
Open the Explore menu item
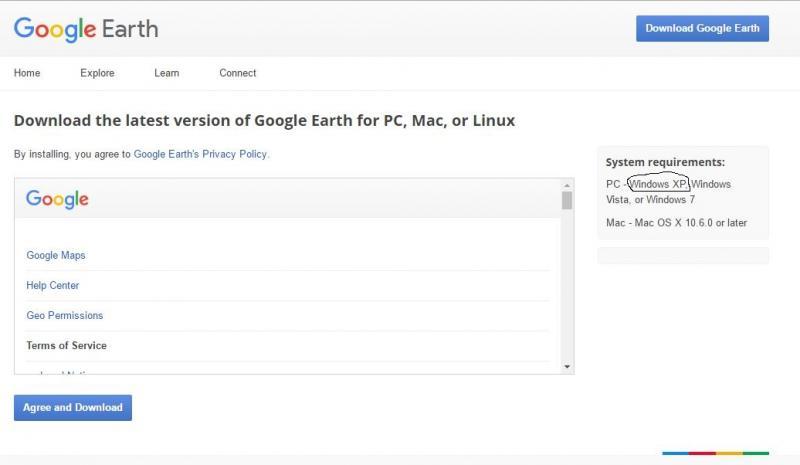point(97,73)
